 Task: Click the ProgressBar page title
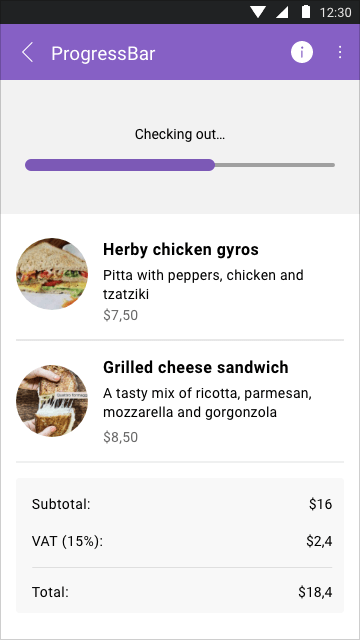[x=103, y=54]
